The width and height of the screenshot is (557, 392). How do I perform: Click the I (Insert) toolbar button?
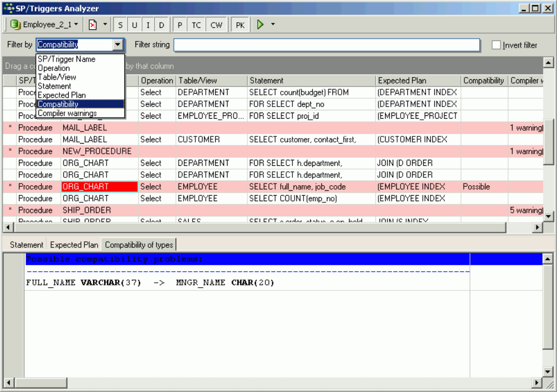pyautogui.click(x=148, y=25)
